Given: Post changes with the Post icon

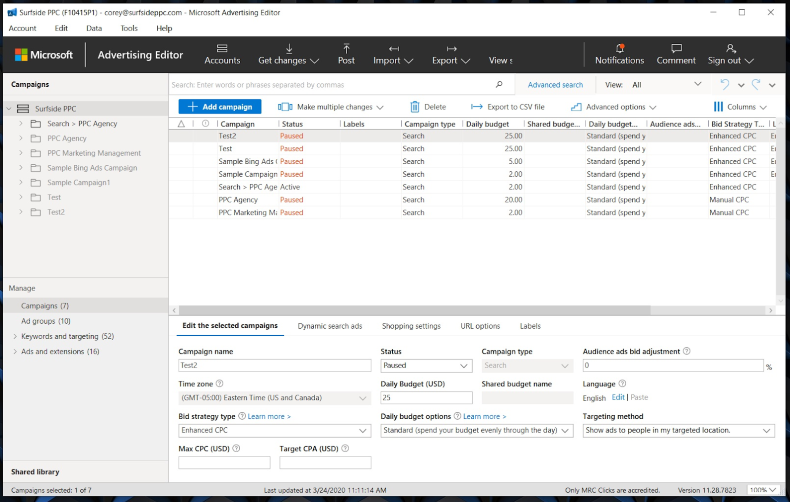Looking at the screenshot, I should click(x=346, y=54).
